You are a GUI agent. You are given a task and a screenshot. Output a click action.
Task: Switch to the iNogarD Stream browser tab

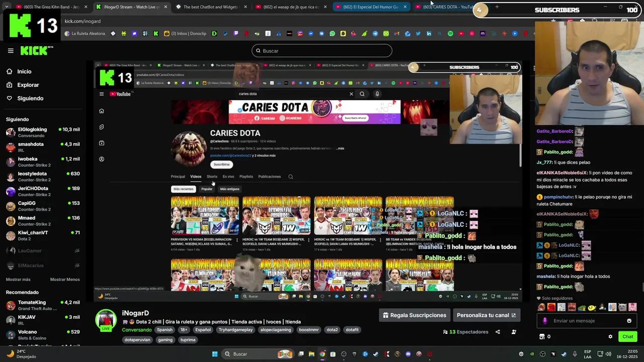[x=132, y=7]
